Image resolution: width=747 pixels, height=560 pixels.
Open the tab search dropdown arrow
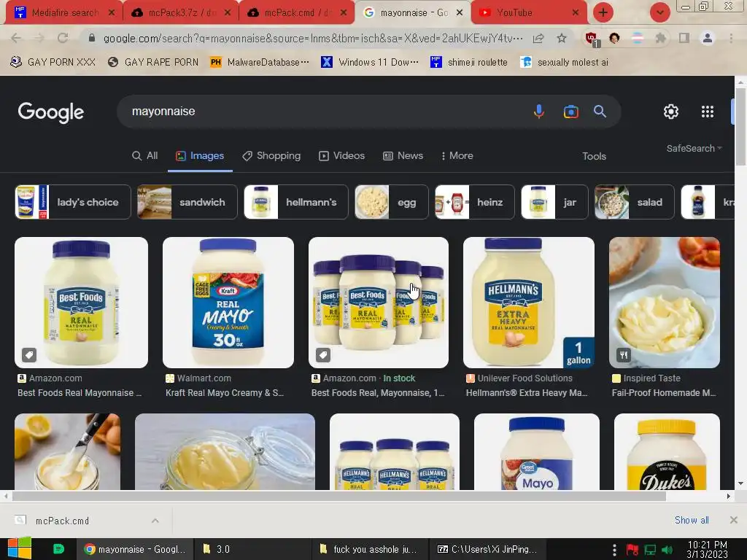tap(659, 12)
